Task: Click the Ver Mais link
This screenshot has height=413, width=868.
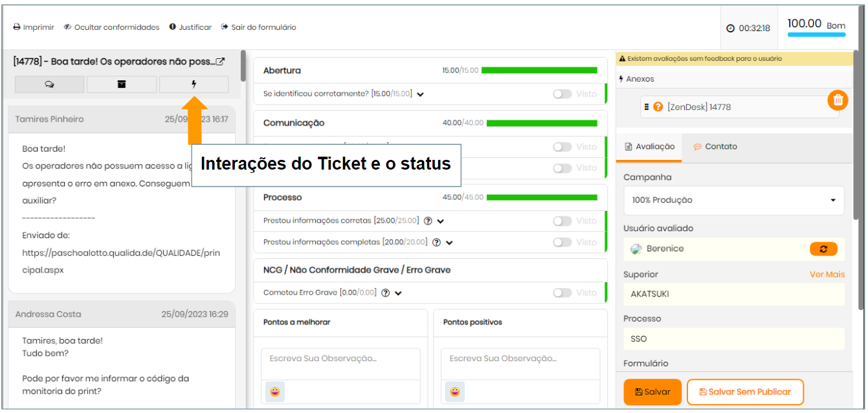Action: tap(827, 274)
